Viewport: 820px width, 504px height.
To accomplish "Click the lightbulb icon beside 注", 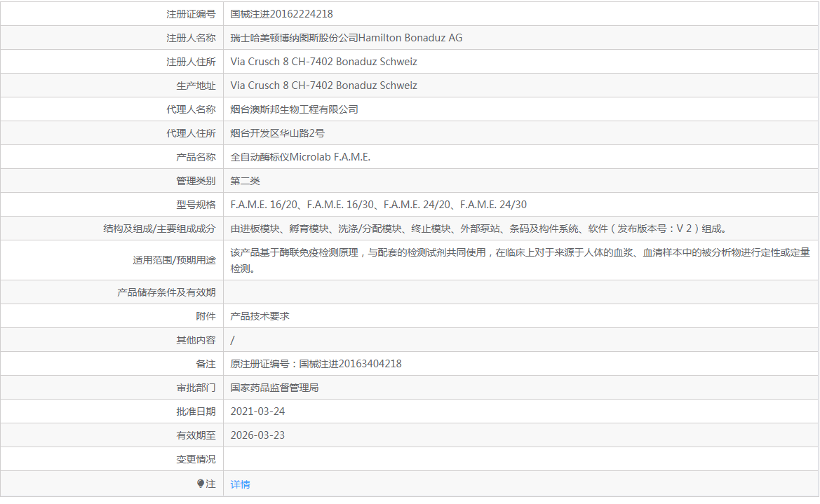I will (x=201, y=484).
